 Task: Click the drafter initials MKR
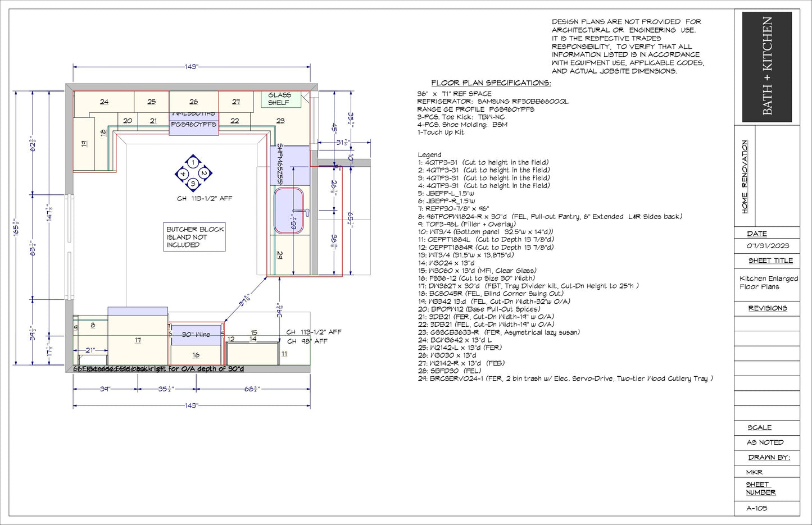[x=754, y=472]
